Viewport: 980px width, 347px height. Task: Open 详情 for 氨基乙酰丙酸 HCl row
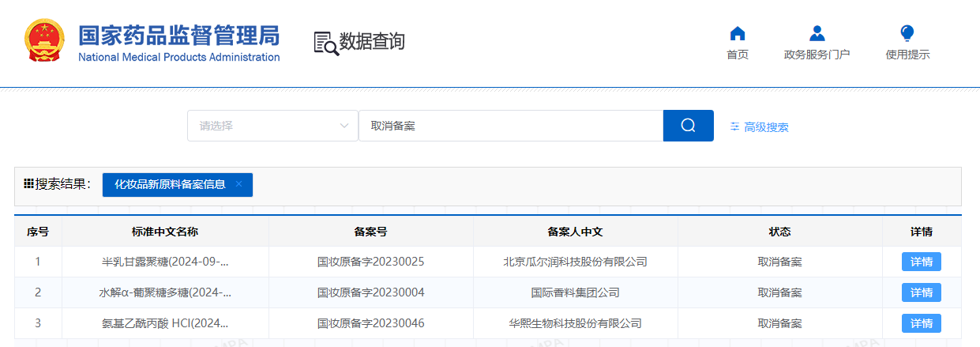click(921, 323)
